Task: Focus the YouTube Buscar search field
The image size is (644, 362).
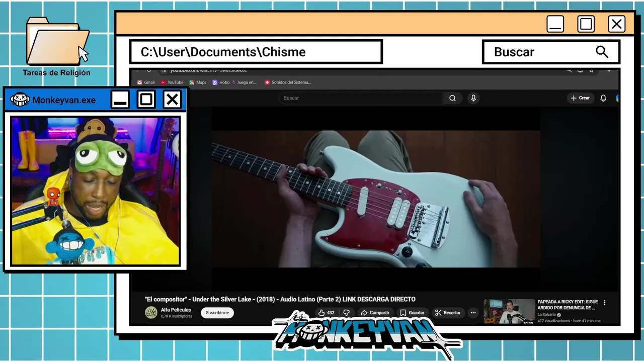Action: (360, 98)
